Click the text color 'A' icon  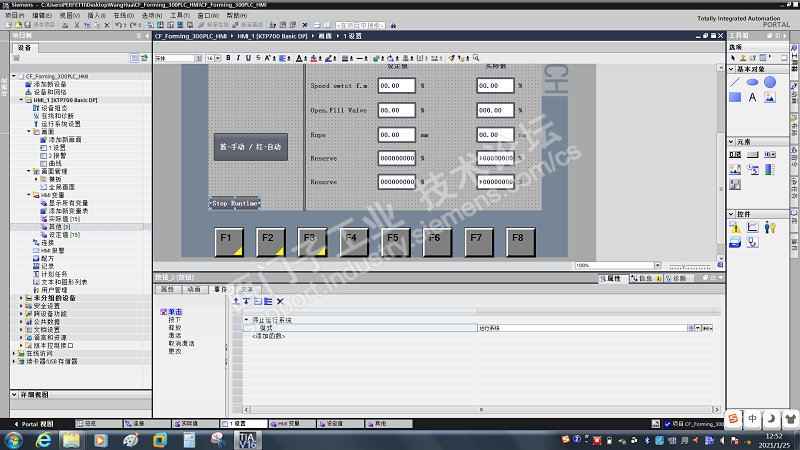click(299, 58)
